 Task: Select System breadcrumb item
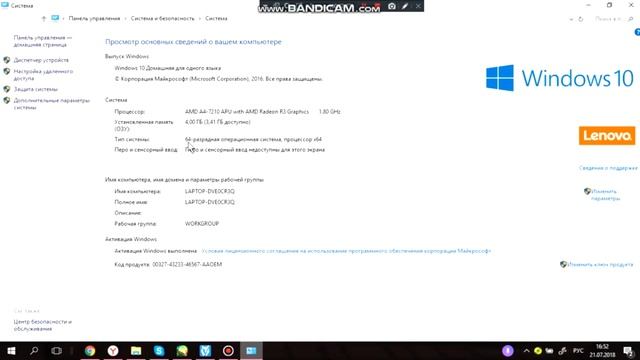click(x=216, y=18)
